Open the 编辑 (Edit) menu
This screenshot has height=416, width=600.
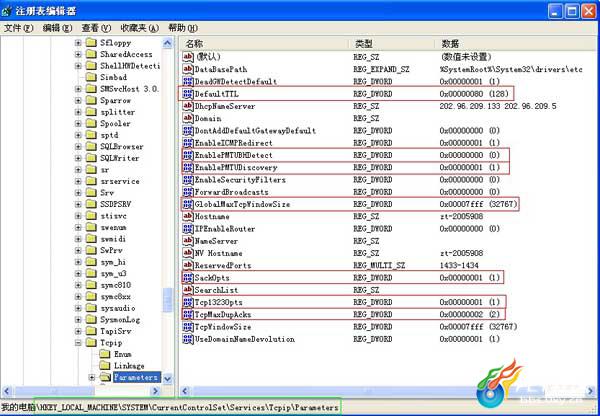[57, 28]
